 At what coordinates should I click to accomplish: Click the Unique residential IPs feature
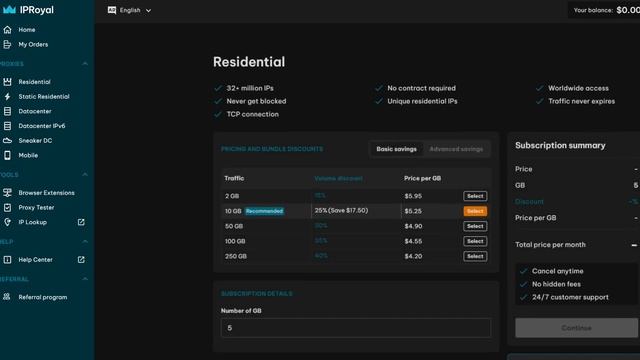pos(422,101)
